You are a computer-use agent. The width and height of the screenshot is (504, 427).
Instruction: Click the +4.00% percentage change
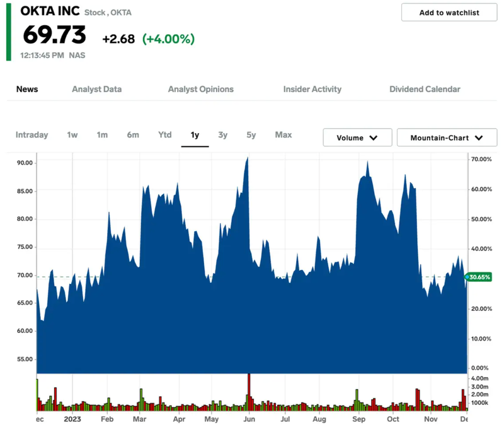168,39
